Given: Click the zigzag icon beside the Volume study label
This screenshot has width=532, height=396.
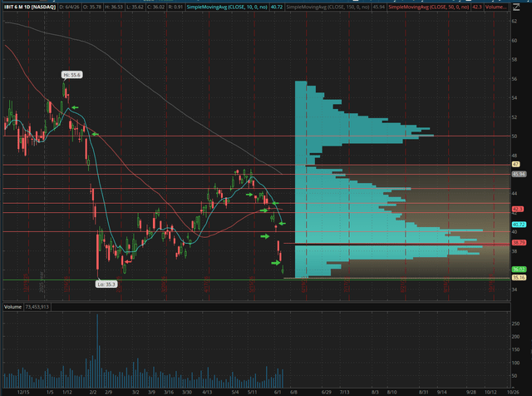Looking at the screenshot, I should coord(516,7).
